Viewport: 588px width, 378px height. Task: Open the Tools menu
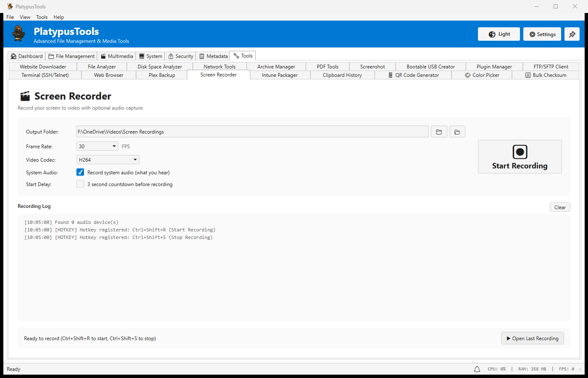click(x=42, y=17)
